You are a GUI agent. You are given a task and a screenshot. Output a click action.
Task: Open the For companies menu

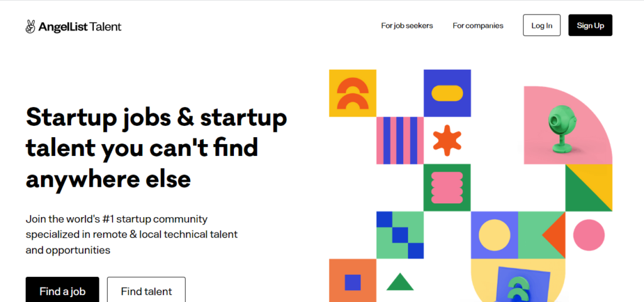coord(478,25)
